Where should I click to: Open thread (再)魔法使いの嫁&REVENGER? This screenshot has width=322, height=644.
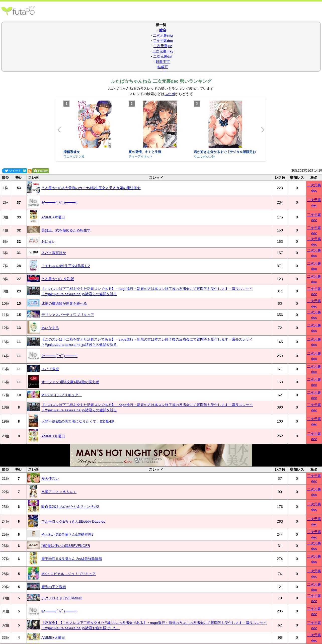click(x=66, y=546)
